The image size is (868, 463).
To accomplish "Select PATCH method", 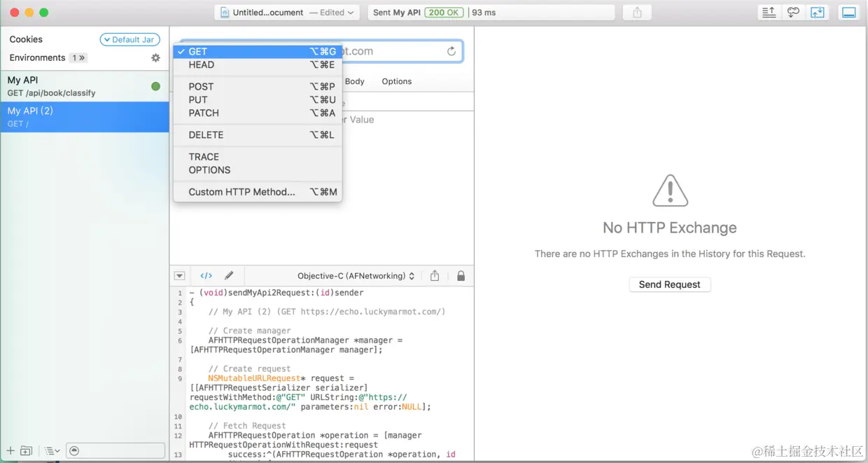I will [x=258, y=113].
